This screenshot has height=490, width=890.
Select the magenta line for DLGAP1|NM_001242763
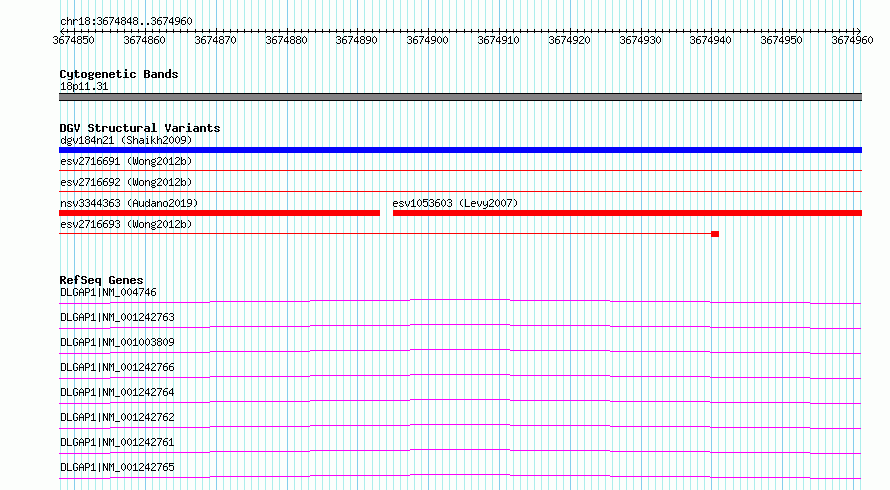[460, 326]
